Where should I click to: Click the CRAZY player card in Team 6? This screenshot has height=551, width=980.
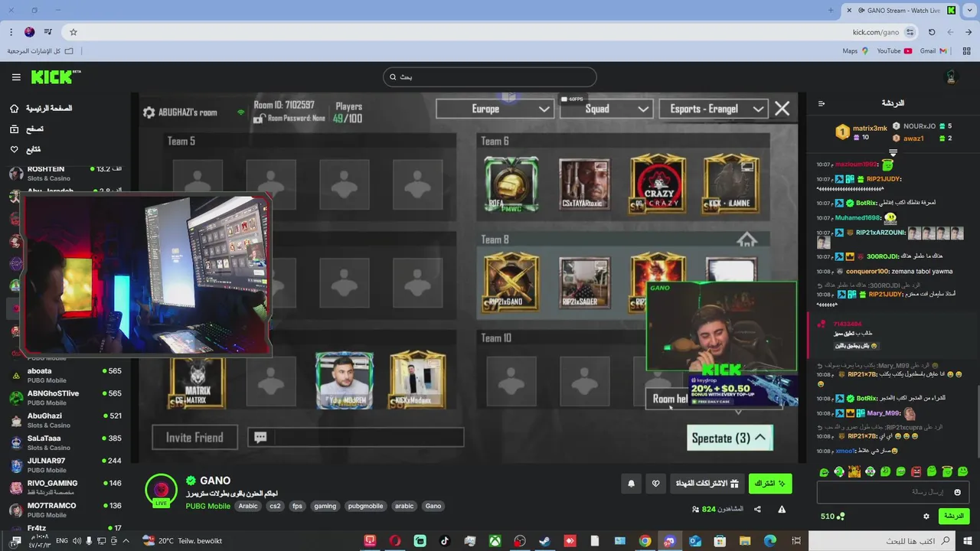658,184
